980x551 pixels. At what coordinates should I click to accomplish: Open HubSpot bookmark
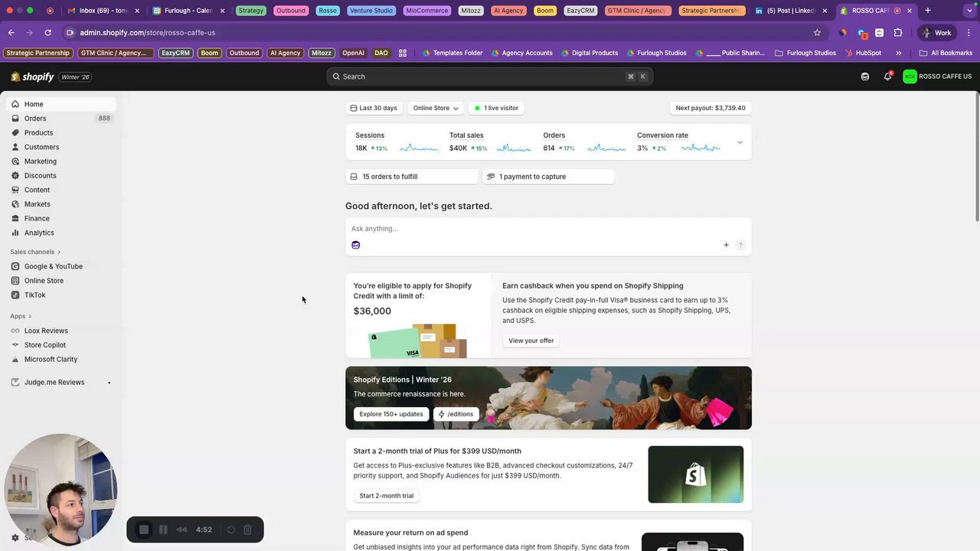[863, 53]
